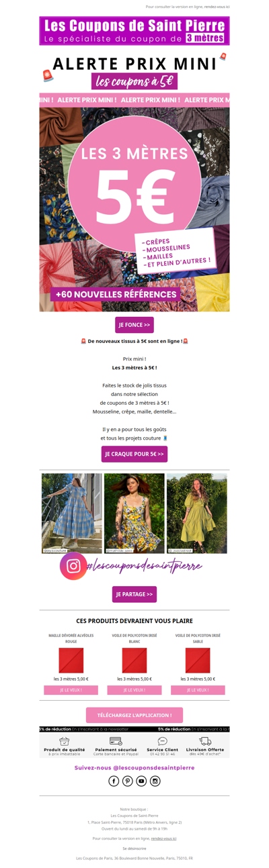Click the Les Coupons de Saint Pierre banner

pos(134,31)
